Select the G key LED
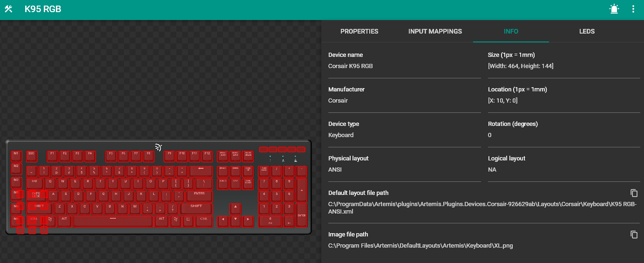This screenshot has height=263, width=644. 103,196
